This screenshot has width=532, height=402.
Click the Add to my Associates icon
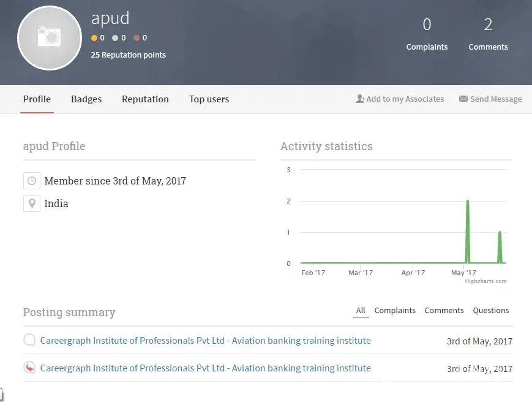tap(360, 99)
